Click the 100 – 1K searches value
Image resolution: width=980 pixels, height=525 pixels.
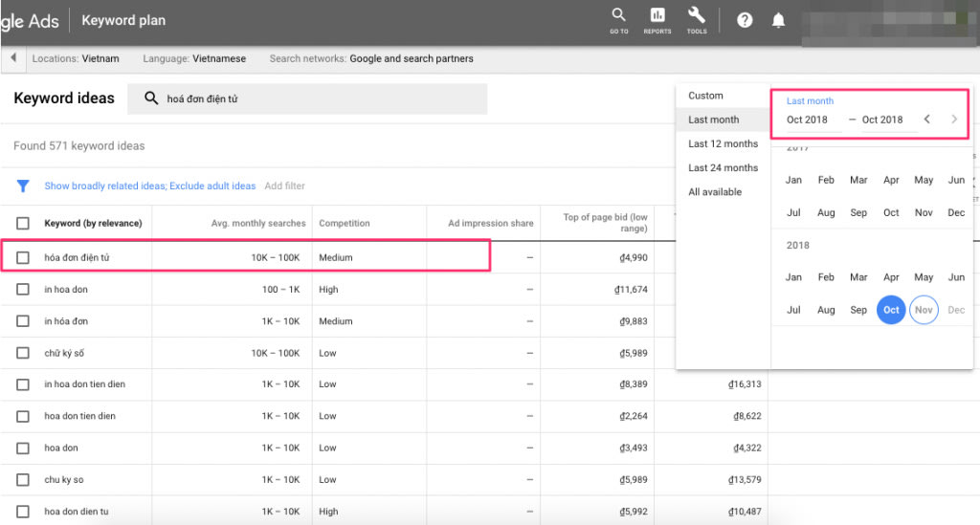point(280,290)
